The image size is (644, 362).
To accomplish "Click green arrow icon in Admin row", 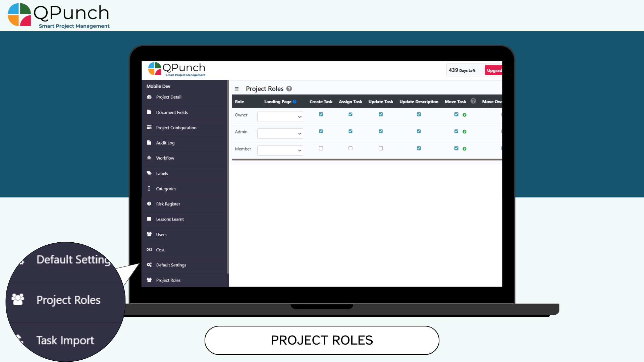I will coord(465,132).
